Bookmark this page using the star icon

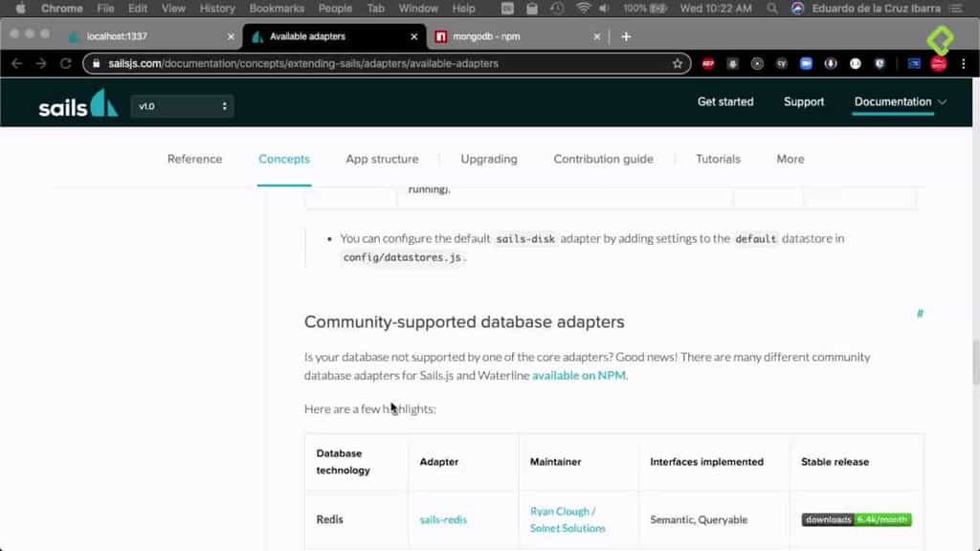(x=678, y=64)
